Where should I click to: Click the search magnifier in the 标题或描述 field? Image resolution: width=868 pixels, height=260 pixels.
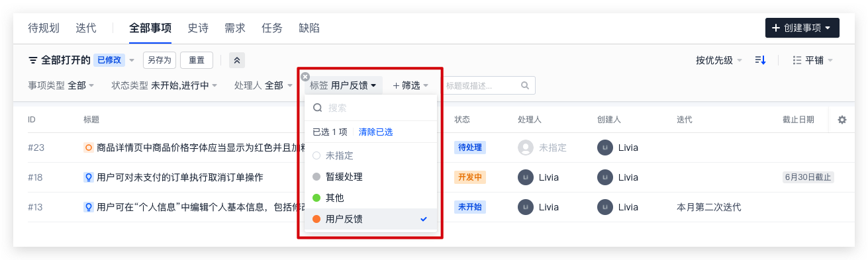click(x=525, y=85)
